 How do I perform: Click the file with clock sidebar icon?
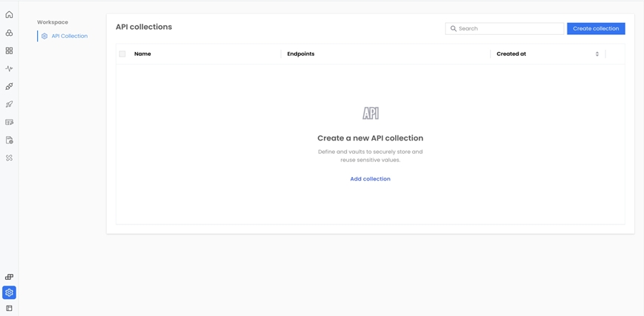(x=9, y=140)
